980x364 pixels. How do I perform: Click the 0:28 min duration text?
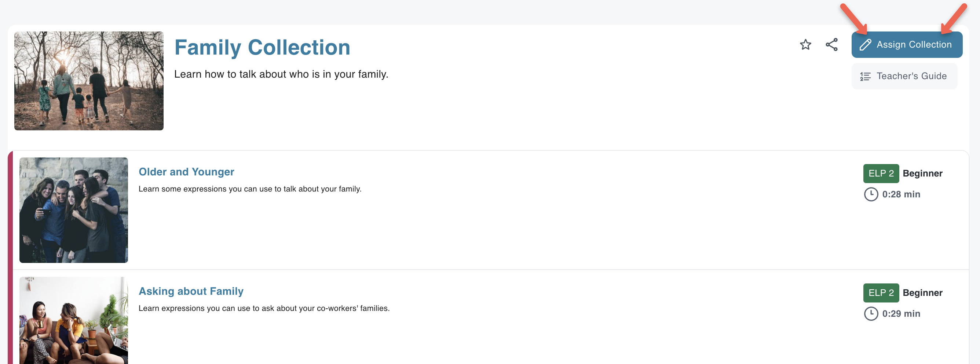coord(901,194)
